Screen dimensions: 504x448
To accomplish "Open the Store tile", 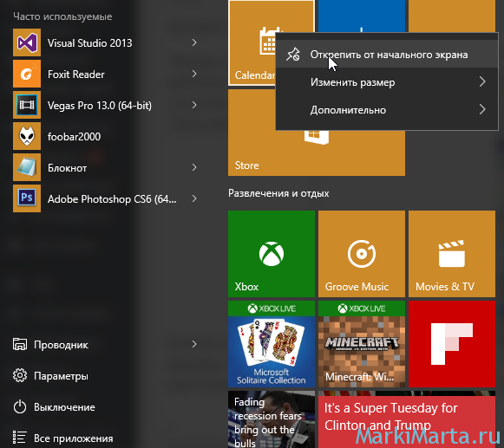I will pos(317,133).
